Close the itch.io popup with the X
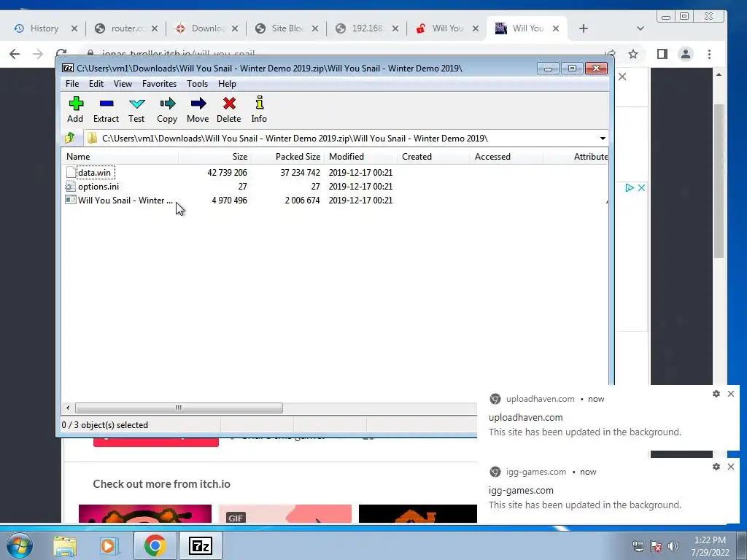This screenshot has width=747, height=560. [x=622, y=77]
